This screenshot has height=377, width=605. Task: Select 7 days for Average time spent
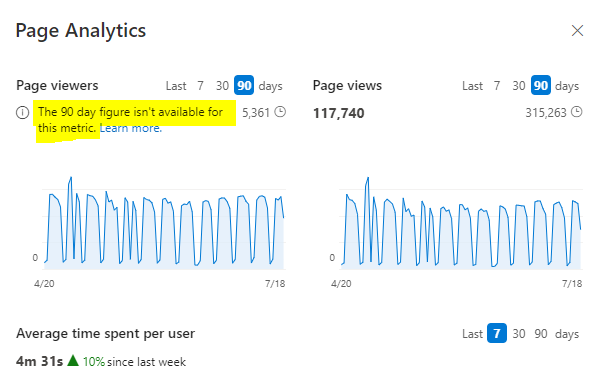click(497, 333)
